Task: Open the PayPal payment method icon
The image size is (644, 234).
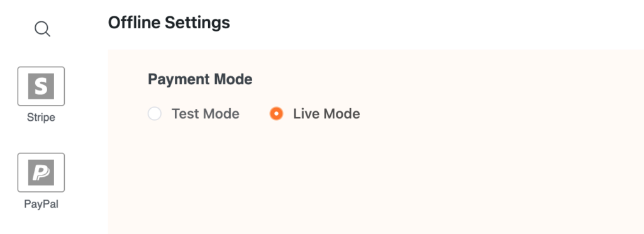Action: [x=41, y=172]
